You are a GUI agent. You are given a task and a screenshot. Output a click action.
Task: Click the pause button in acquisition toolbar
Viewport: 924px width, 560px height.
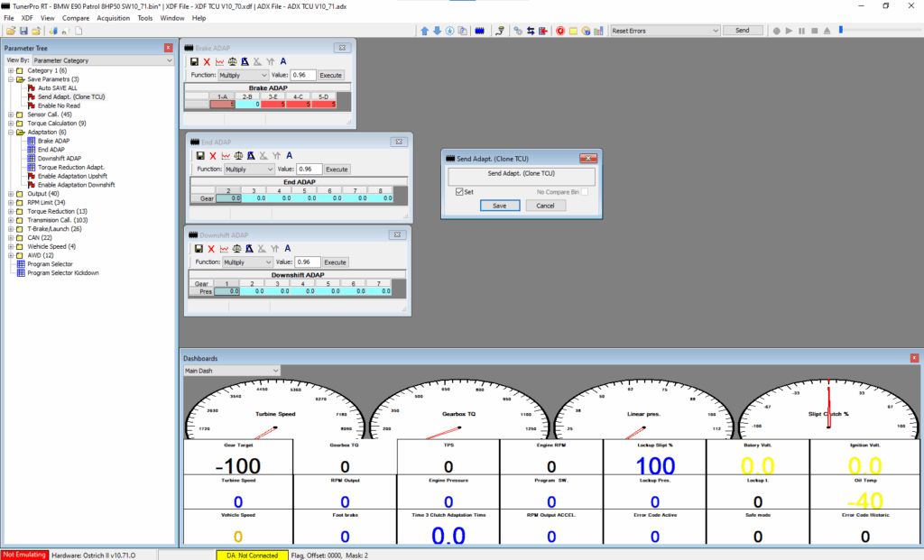point(801,31)
